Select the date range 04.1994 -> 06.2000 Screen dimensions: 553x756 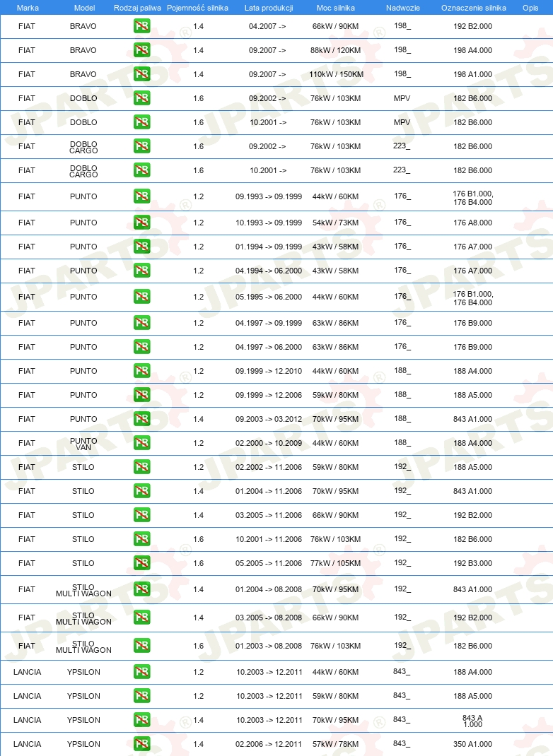pyautogui.click(x=269, y=271)
